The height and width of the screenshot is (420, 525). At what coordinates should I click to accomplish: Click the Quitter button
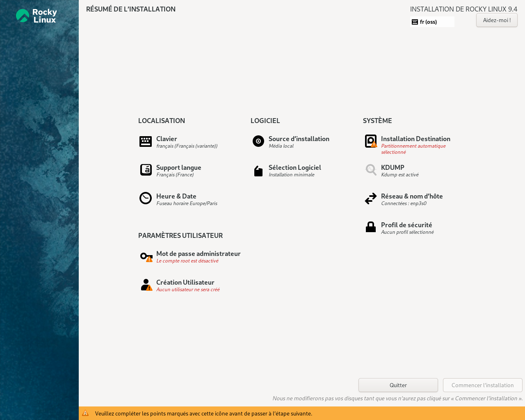pos(398,385)
